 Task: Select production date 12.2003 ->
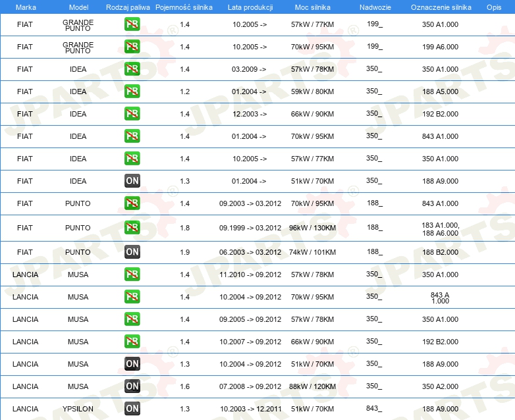click(x=250, y=114)
